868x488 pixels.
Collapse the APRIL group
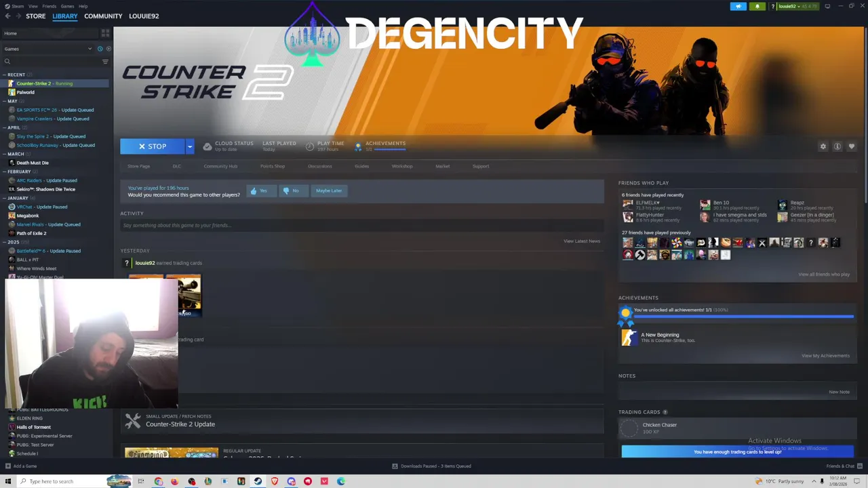click(4, 127)
